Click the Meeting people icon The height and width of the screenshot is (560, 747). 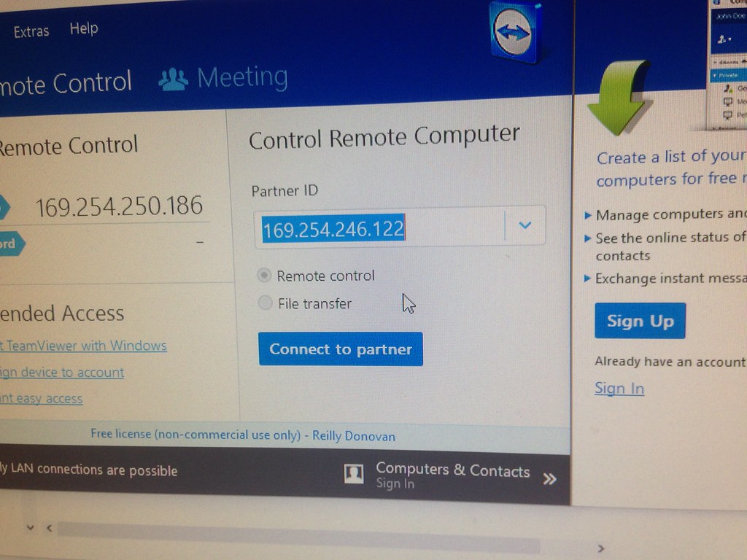point(173,79)
